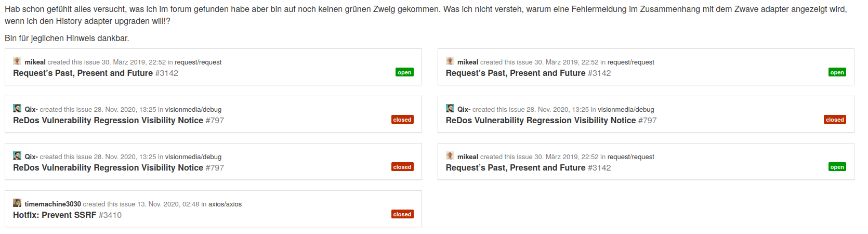
Task: Open mikeal username link in the bottom-right card
Action: pyautogui.click(x=468, y=157)
